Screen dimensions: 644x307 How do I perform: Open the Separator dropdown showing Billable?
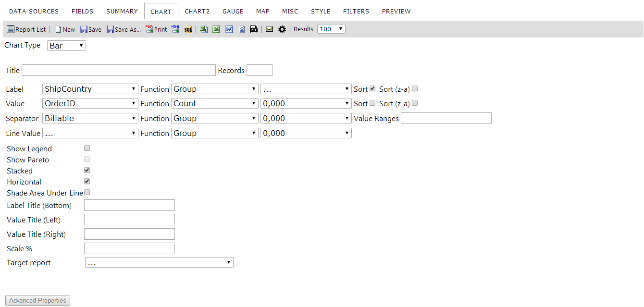pos(90,118)
